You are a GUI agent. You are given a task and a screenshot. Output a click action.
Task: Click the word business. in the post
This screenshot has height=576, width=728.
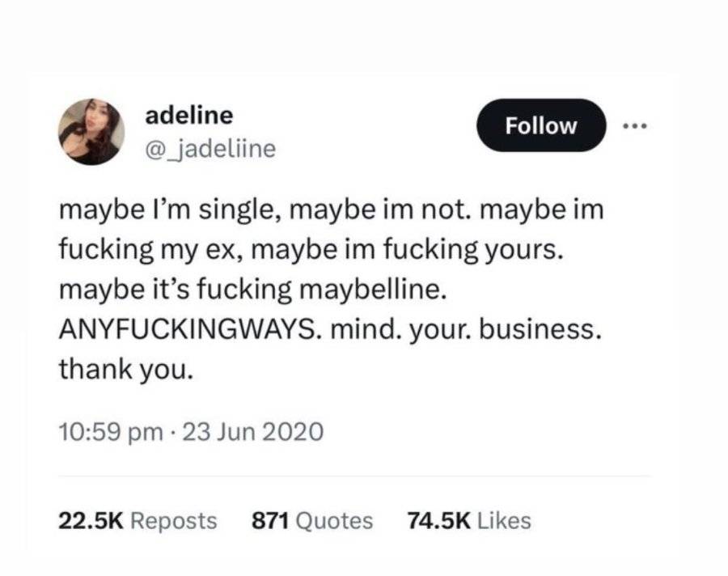pyautogui.click(x=540, y=329)
